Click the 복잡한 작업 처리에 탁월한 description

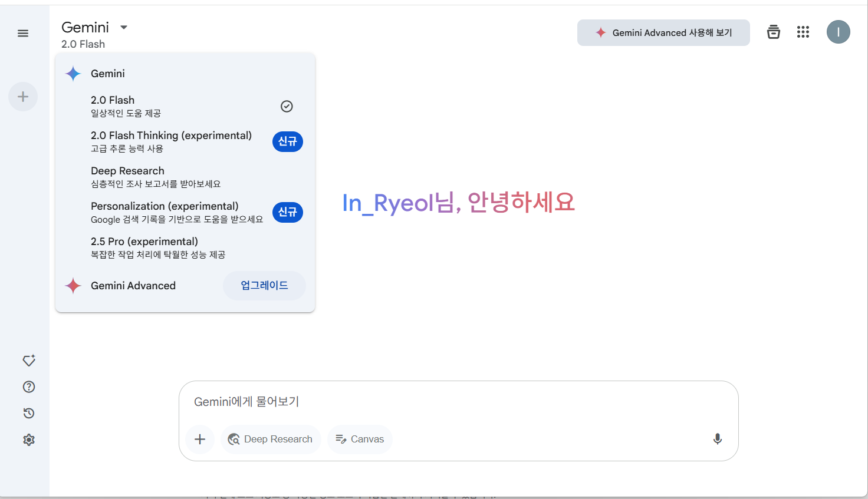[158, 255]
